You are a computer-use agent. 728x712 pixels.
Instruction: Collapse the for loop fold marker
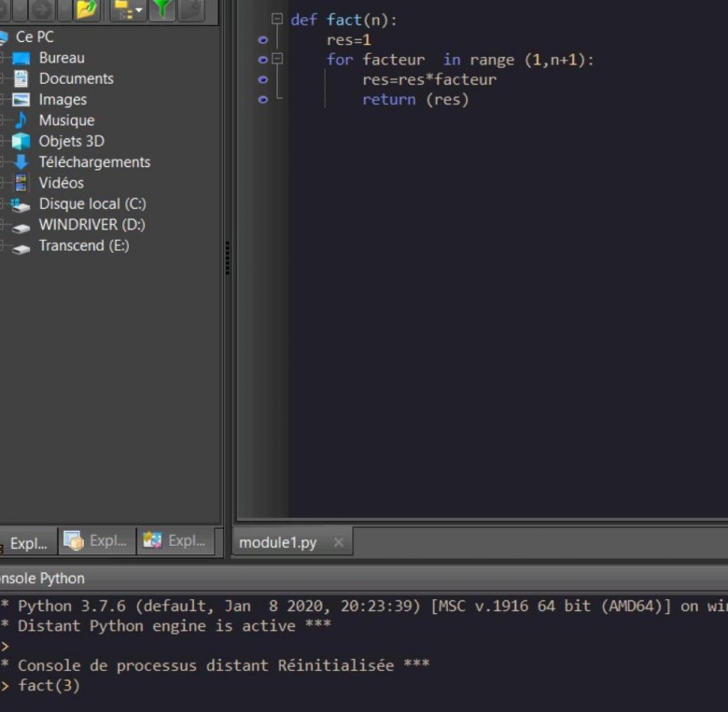click(277, 60)
